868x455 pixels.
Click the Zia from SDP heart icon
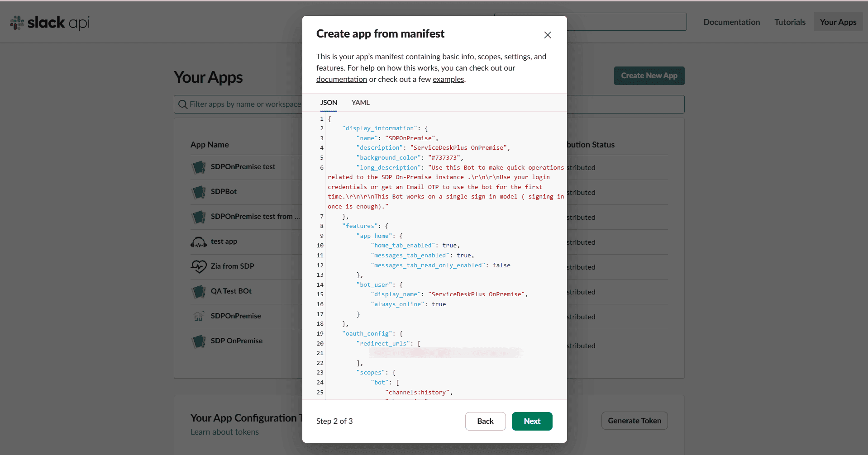point(198,267)
